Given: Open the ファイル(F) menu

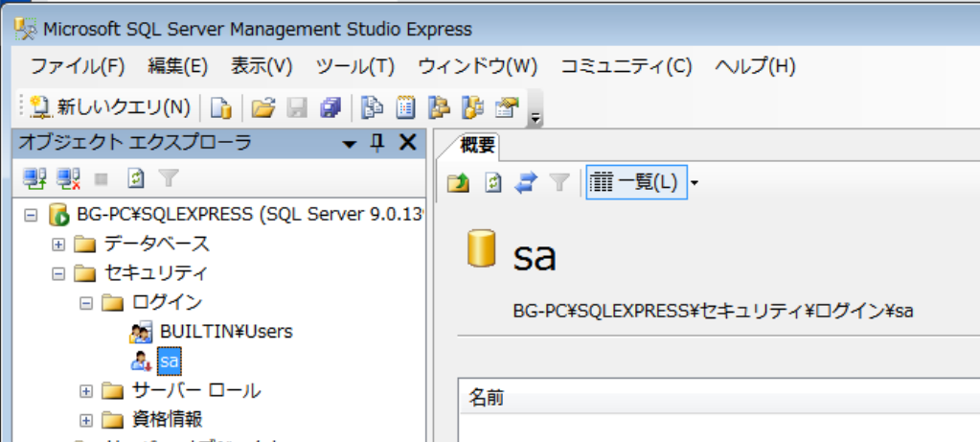Looking at the screenshot, I should pos(78,65).
